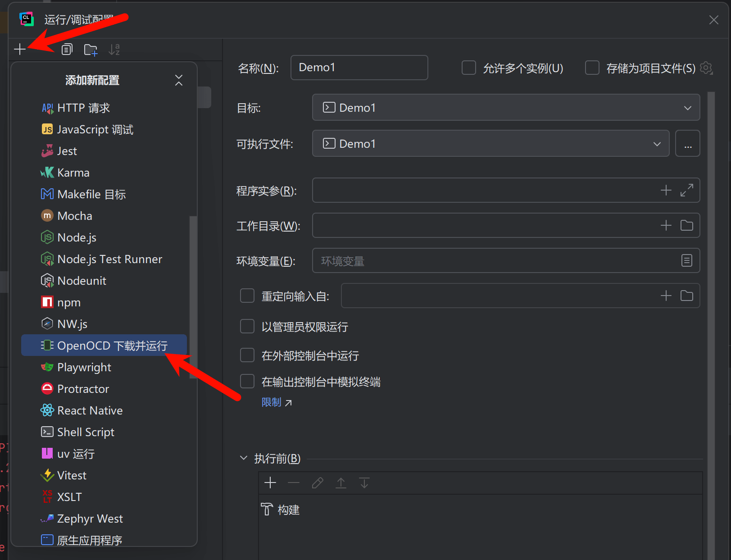Select Shell Script configuration type
Viewport: 731px width, 560px height.
click(x=86, y=432)
